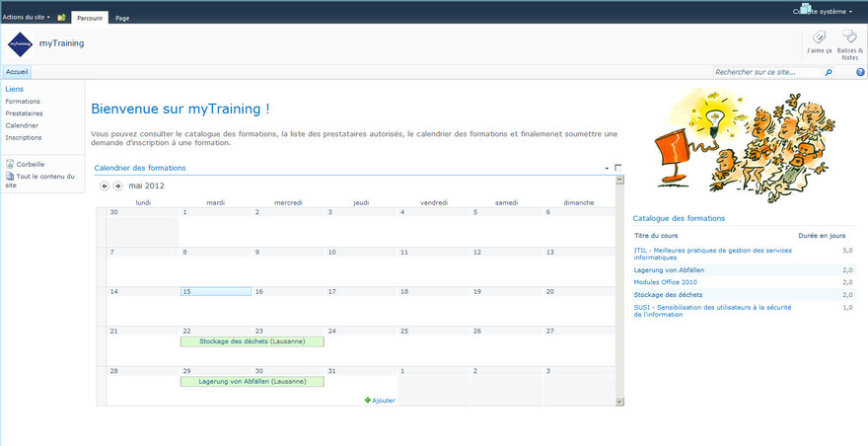Open the blue help question mark icon
Screen dimensions: 868x446
(x=860, y=72)
